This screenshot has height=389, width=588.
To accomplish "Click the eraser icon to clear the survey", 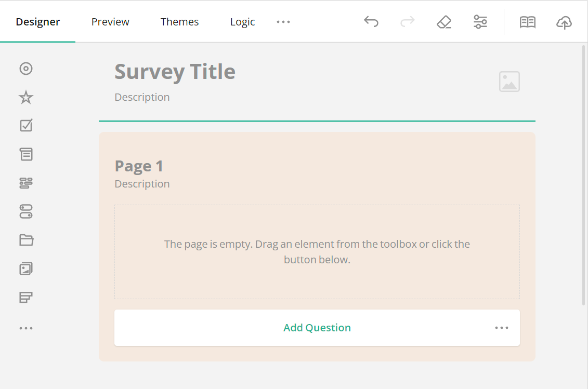I will [x=443, y=22].
